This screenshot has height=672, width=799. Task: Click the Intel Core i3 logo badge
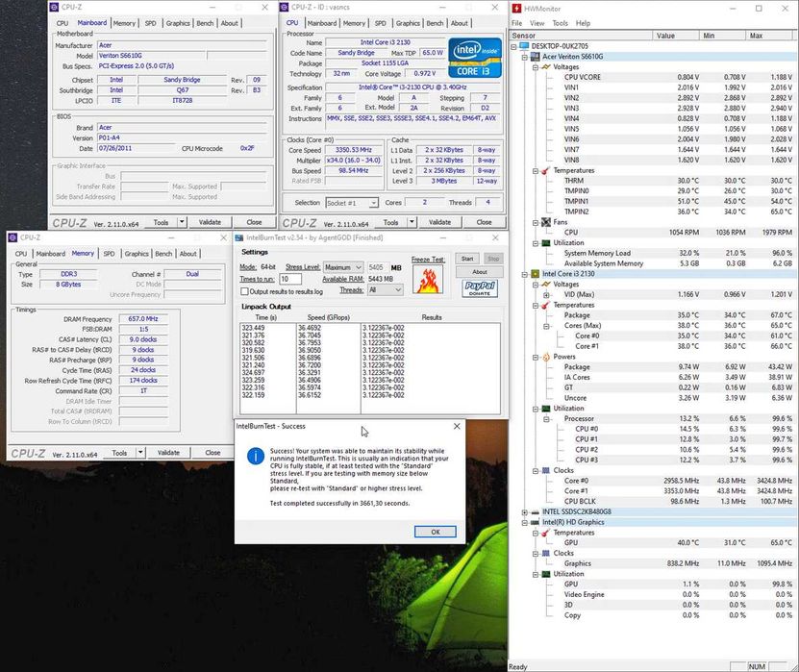pos(475,58)
